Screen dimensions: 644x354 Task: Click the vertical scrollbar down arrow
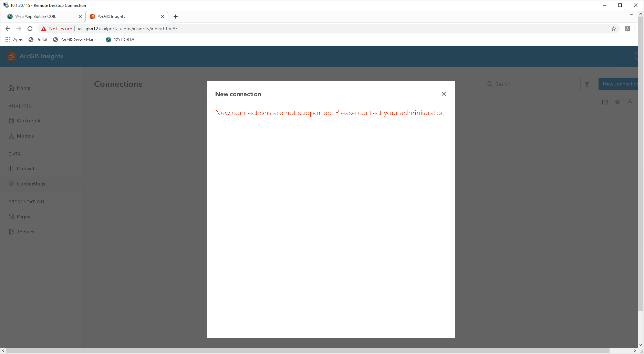tap(641, 345)
